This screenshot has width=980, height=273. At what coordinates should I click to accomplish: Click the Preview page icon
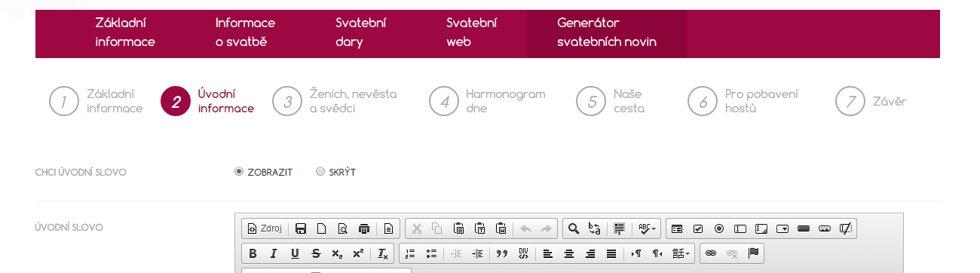342,229
